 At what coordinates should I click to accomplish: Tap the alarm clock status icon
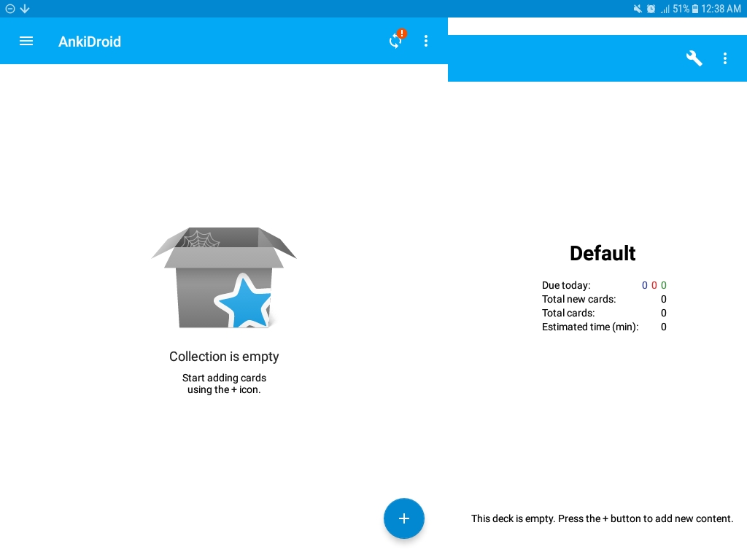651,9
